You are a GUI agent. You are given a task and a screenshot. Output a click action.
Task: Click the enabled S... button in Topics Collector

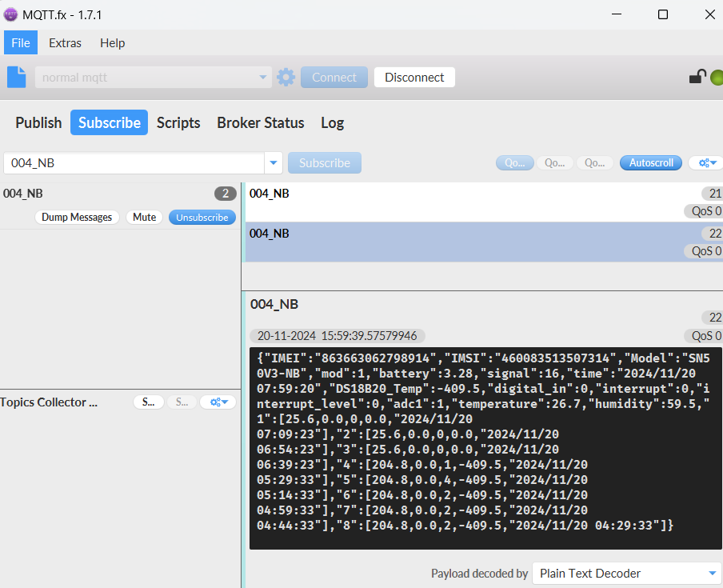149,402
